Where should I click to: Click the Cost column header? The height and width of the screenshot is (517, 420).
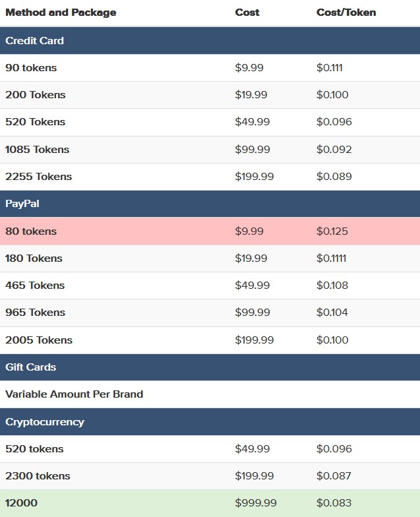(247, 13)
